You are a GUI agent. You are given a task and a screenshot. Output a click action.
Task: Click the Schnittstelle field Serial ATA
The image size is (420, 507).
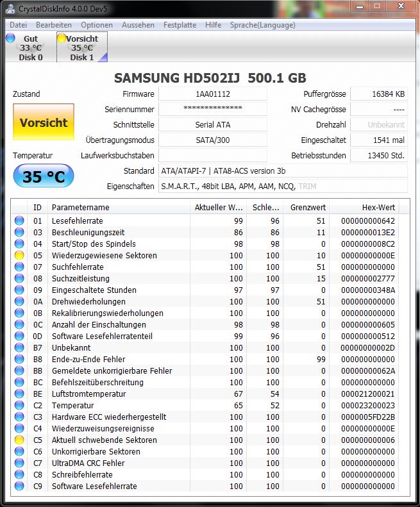tap(213, 125)
